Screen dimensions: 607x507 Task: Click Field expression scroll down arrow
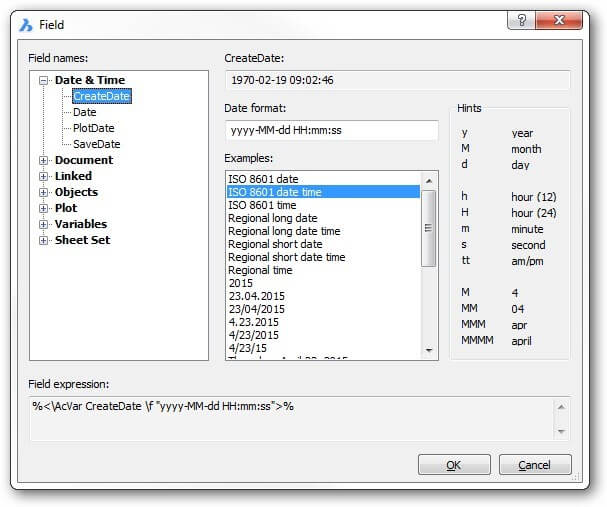click(561, 431)
